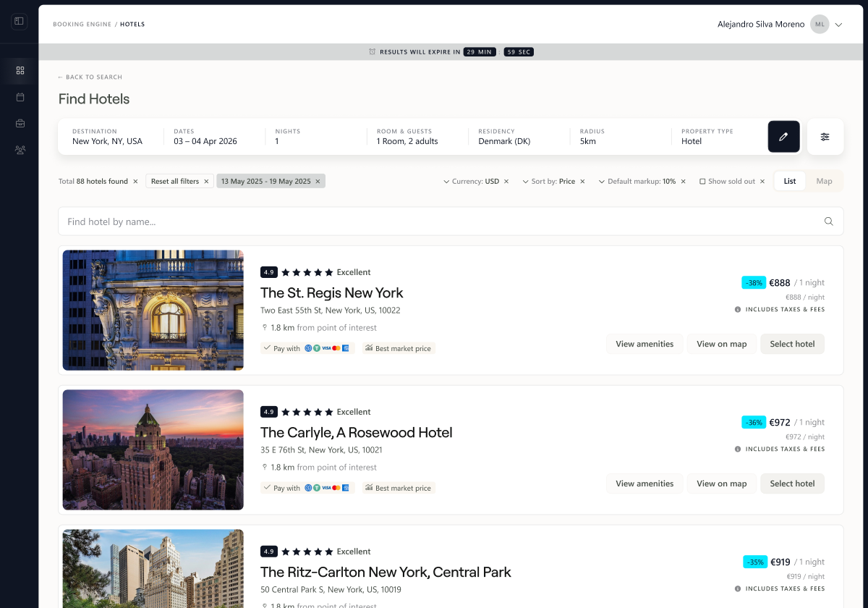This screenshot has width=868, height=608.
Task: Select hotel The Carlyle, A Rosewood Hotel
Action: 792,484
